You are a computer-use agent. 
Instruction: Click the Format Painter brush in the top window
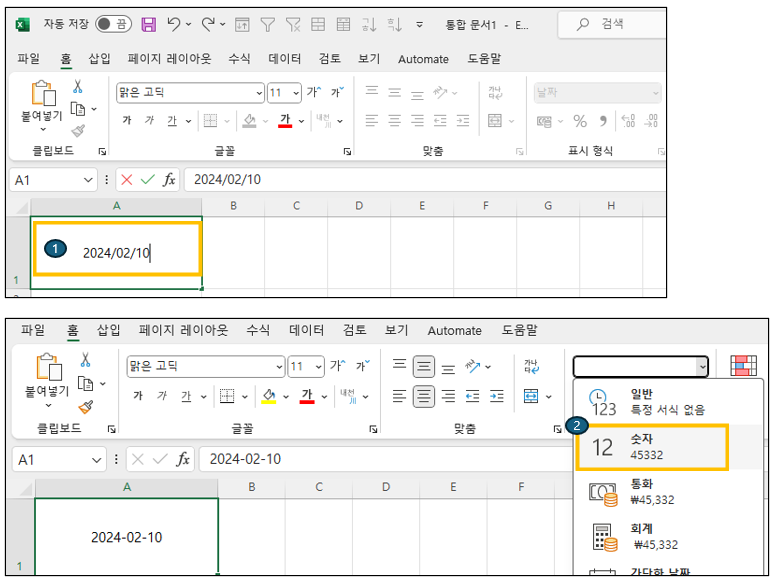click(x=78, y=131)
